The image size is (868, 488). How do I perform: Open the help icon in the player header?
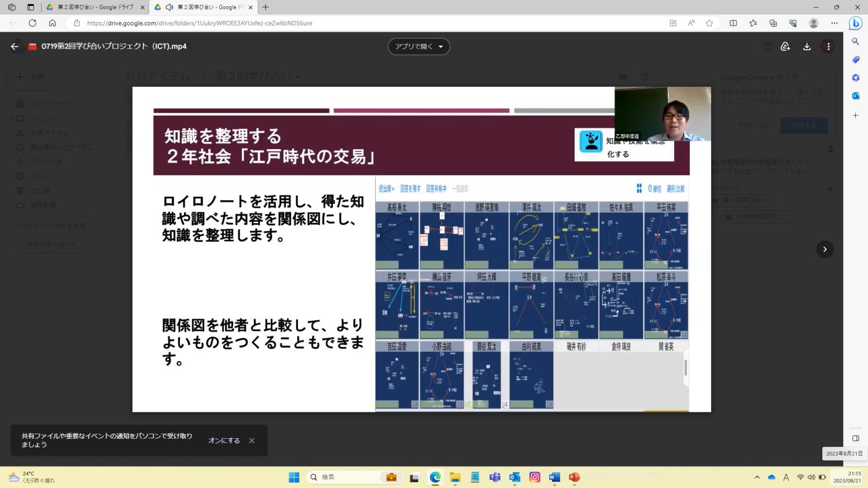tap(767, 46)
